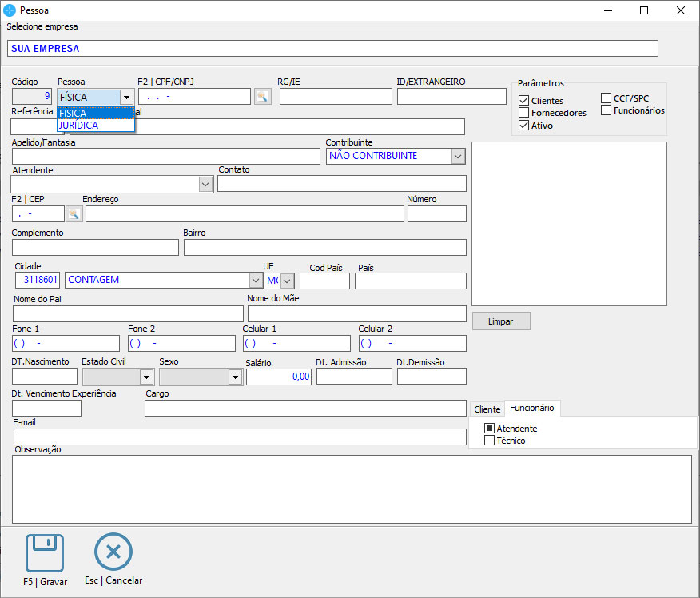Click the CPF/CNPJ search magnifier icon
The image size is (700, 598).
pos(262,97)
